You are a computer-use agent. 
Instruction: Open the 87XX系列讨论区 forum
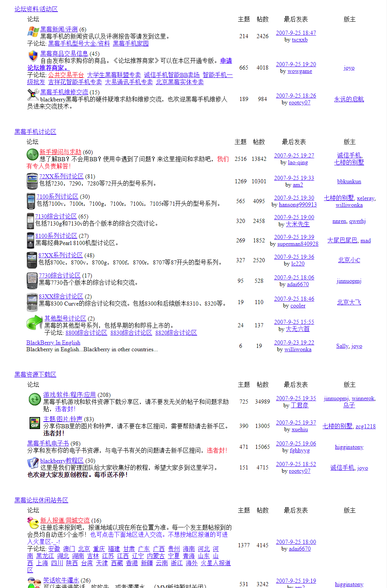[61, 255]
